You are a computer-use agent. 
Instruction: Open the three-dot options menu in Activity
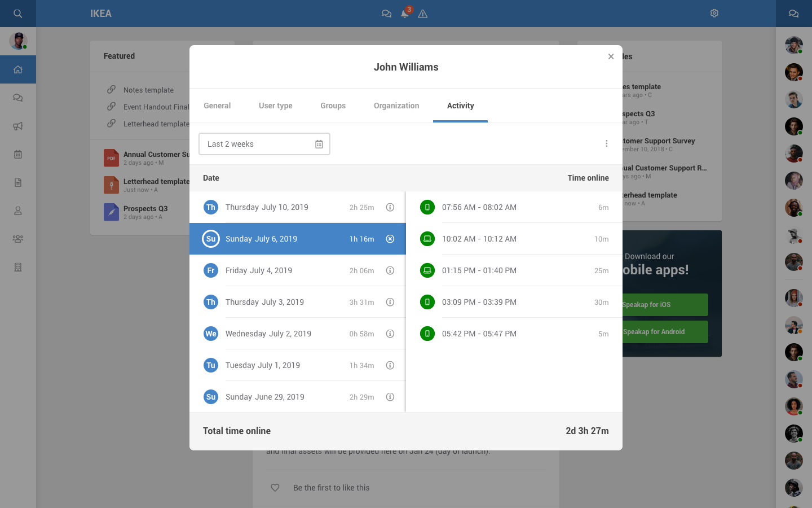tap(607, 143)
